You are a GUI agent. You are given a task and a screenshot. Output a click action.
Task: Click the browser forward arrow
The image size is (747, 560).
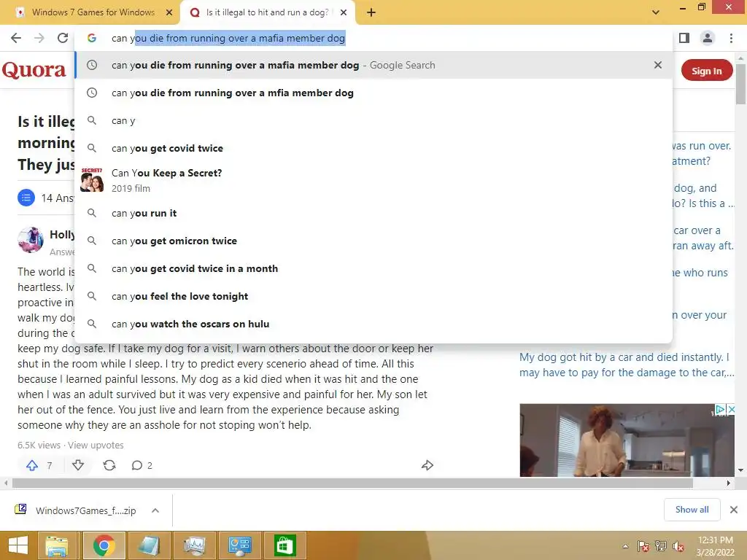[39, 38]
